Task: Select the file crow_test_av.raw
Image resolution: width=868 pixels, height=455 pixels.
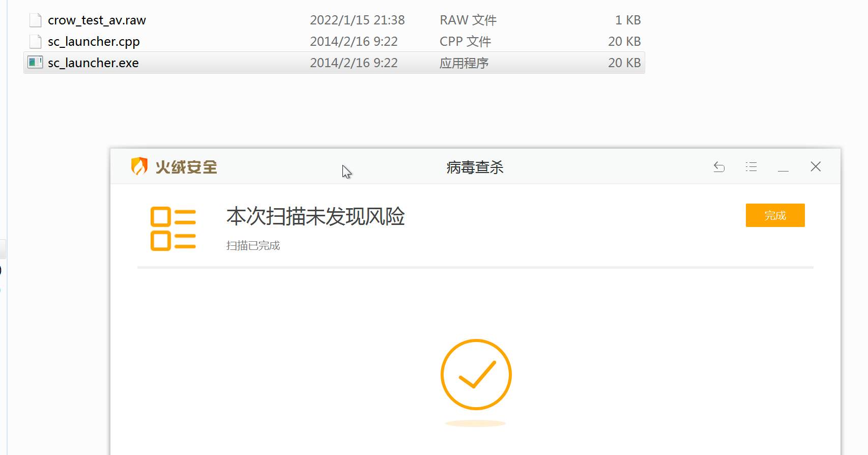Action: tap(97, 20)
